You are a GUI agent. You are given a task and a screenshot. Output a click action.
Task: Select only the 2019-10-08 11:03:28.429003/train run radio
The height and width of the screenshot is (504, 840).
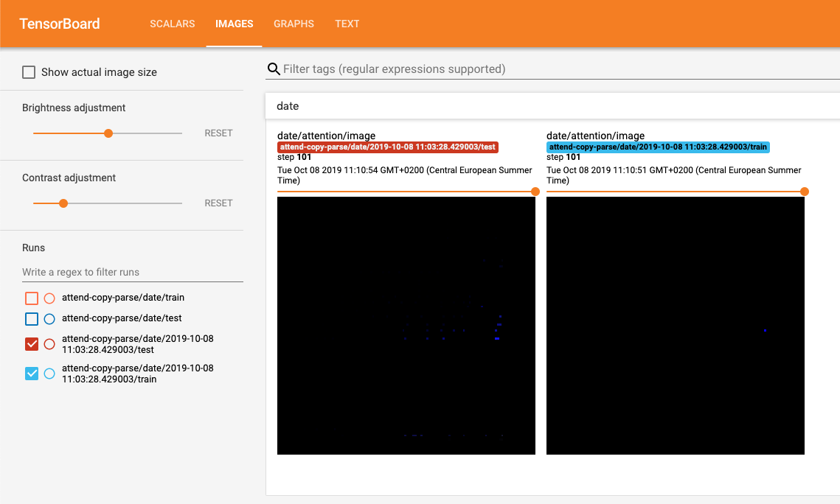click(49, 374)
